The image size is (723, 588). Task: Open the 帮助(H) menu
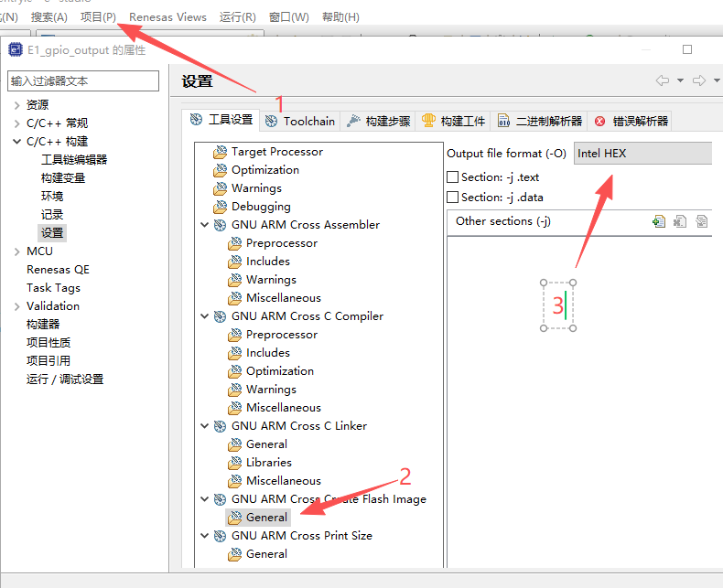340,17
